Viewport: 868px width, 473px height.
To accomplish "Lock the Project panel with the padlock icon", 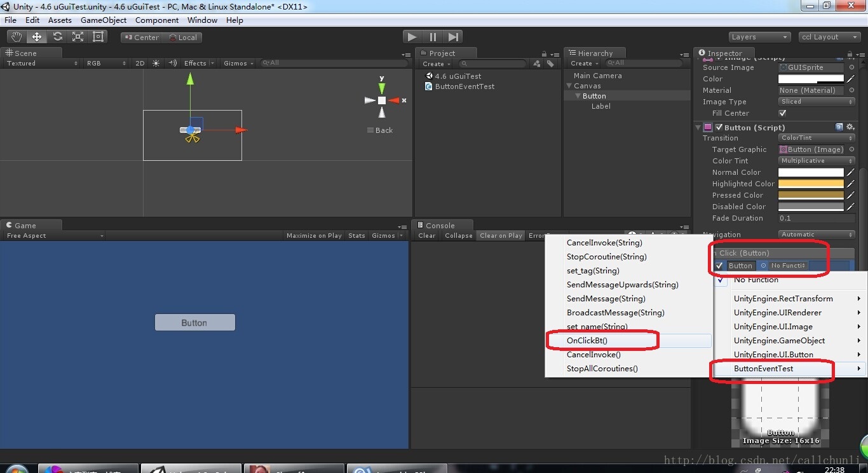I will 544,54.
